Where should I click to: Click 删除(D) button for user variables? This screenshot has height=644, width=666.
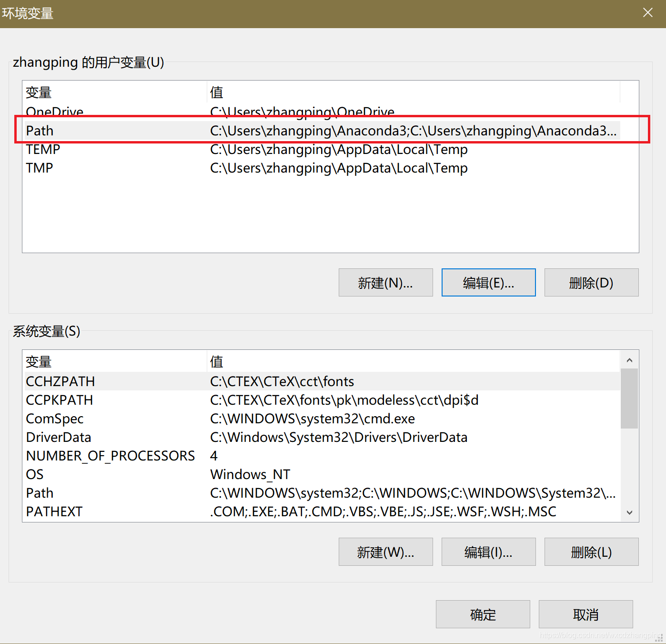pyautogui.click(x=592, y=283)
